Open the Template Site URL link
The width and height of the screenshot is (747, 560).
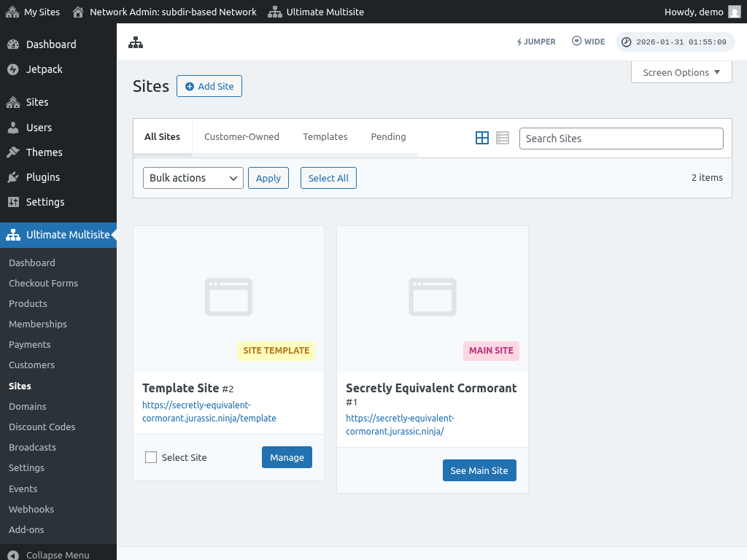209,411
